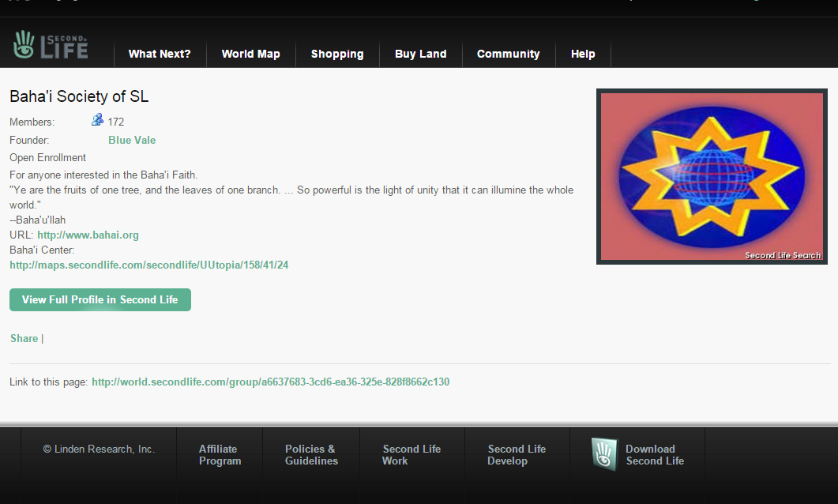Viewport: 838px width, 504px height.
Task: Visit the bahai.org URL link
Action: click(x=88, y=235)
